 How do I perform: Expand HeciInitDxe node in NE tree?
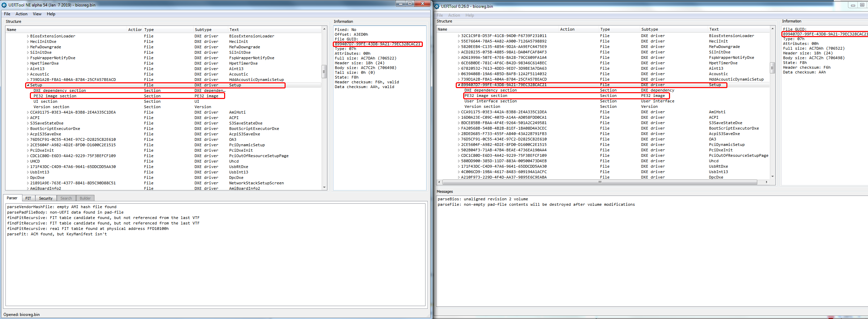click(28, 41)
